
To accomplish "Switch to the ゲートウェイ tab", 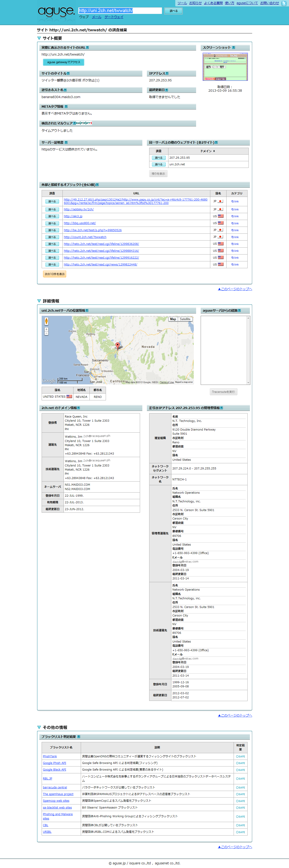I will click(114, 17).
